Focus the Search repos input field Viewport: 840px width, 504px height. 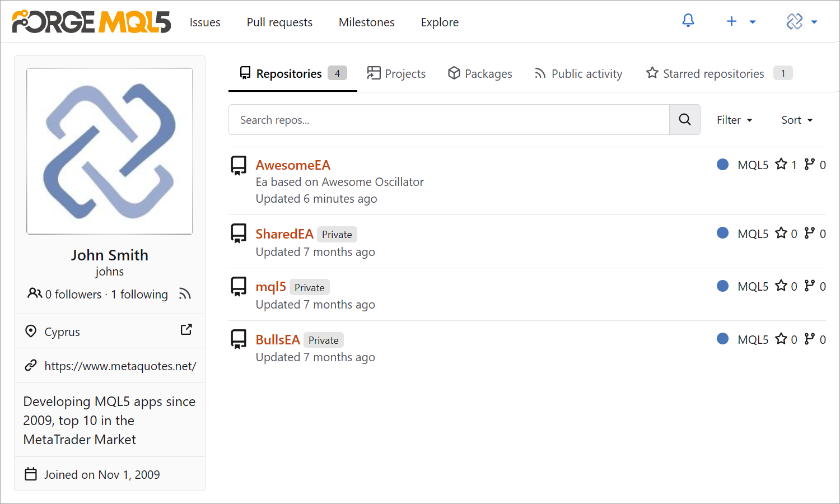[x=449, y=120]
